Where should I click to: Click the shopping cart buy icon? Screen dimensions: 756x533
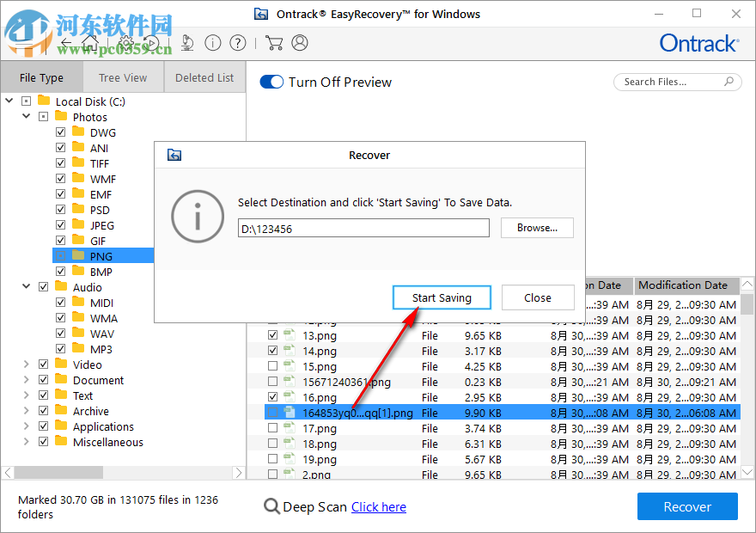point(274,43)
